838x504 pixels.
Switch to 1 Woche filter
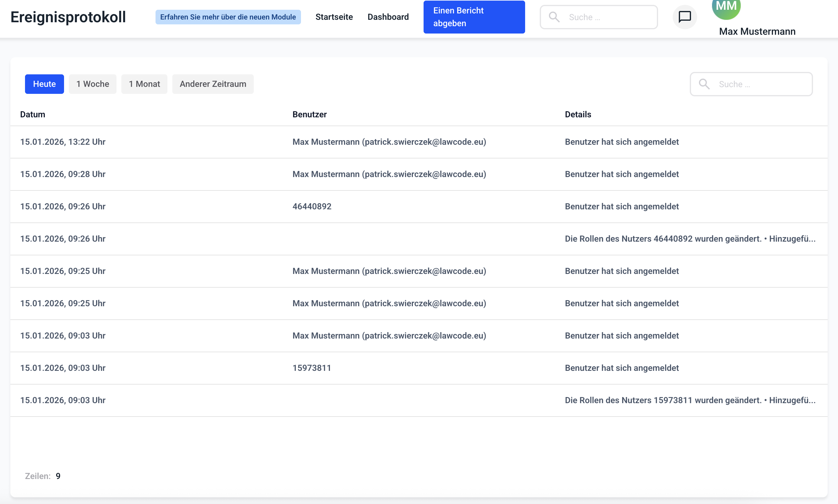pos(92,84)
